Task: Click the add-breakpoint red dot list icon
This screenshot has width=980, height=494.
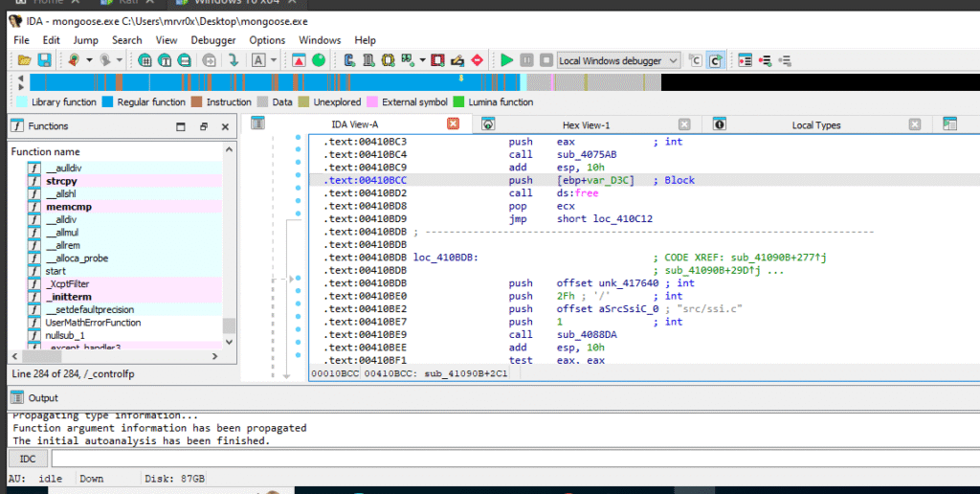Action: click(x=765, y=60)
